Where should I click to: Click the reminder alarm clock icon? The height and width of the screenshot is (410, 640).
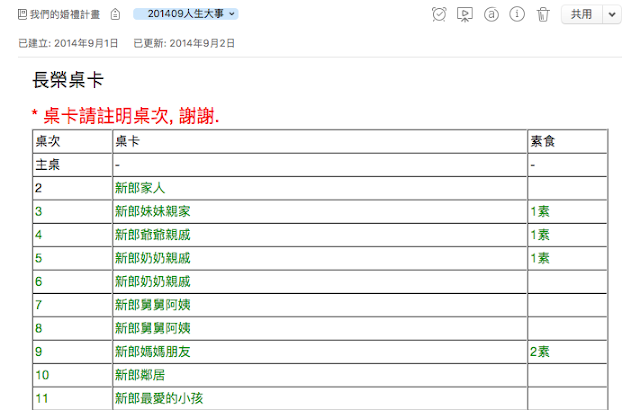click(x=439, y=14)
